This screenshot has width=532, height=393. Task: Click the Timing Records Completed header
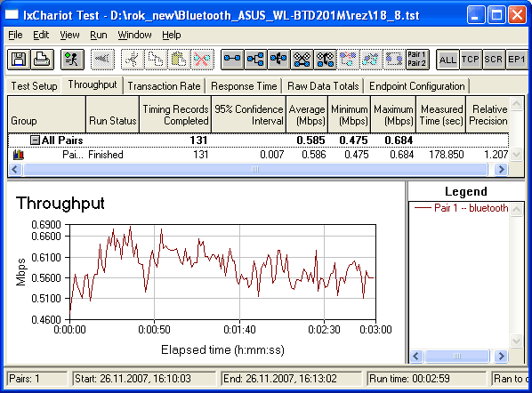[x=175, y=115]
